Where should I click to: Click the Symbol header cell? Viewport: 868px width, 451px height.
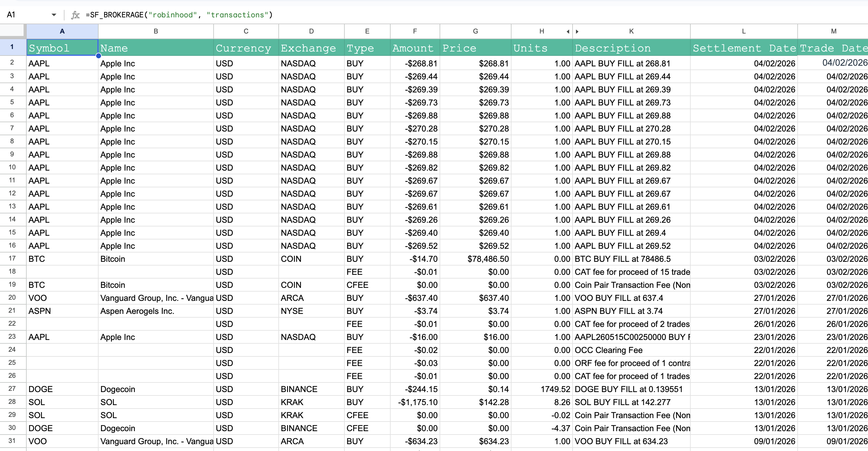62,48
